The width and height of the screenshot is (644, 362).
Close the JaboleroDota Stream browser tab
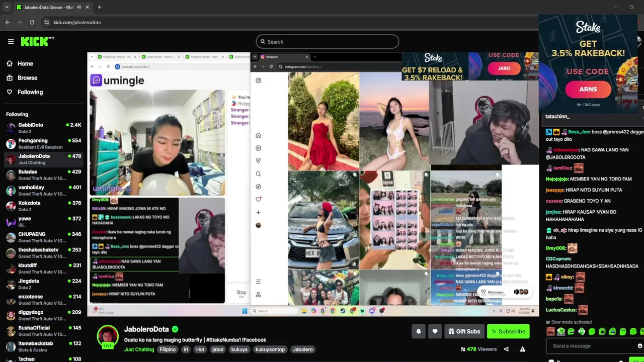[87, 7]
